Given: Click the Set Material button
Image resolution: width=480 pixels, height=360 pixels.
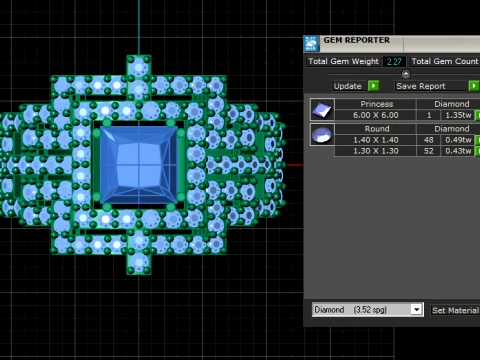Looking at the screenshot, I should click(x=455, y=310).
